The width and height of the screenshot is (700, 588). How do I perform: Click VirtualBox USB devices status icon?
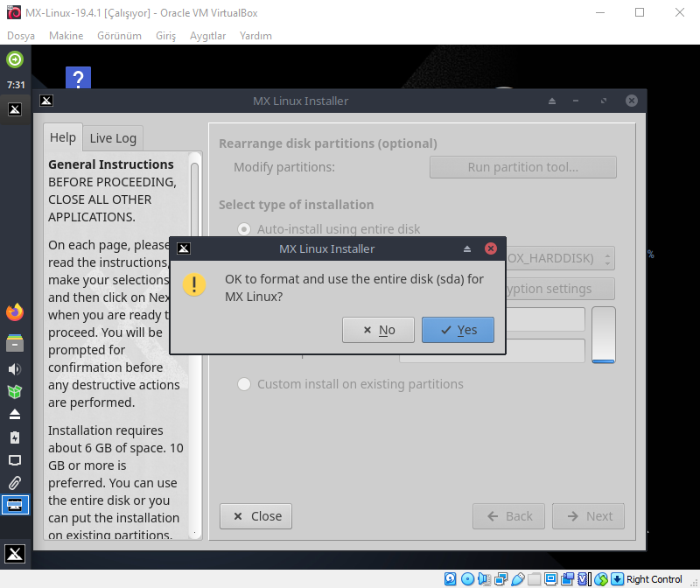point(517,579)
